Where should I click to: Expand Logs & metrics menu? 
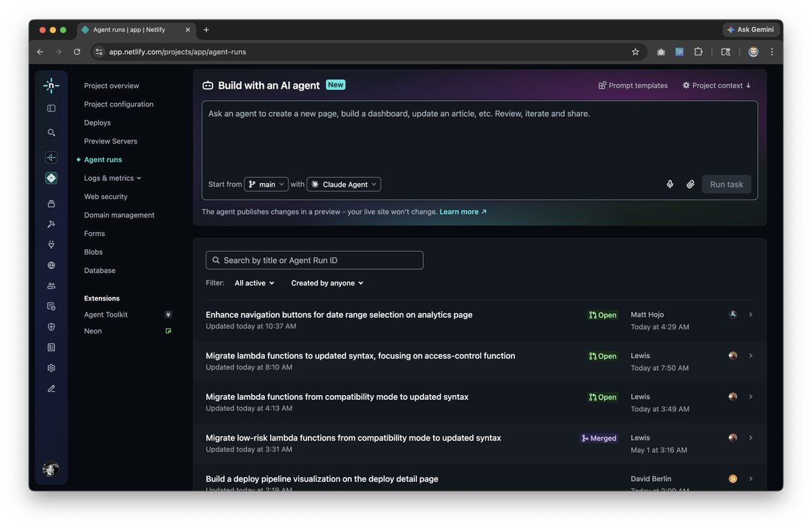[x=112, y=178]
